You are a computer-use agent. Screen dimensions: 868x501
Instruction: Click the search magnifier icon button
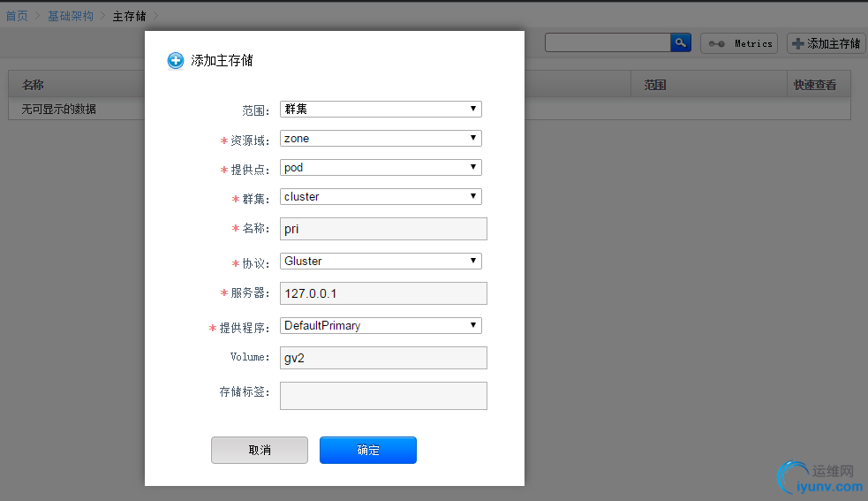(680, 42)
